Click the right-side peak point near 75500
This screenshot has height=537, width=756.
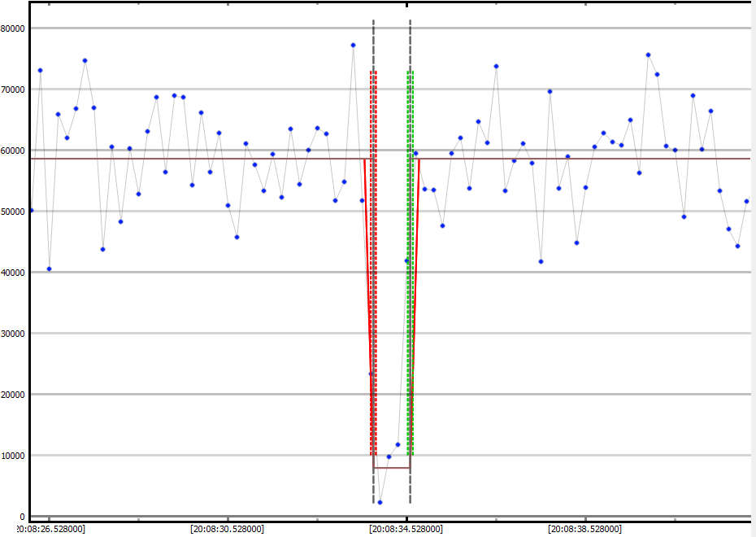click(648, 55)
